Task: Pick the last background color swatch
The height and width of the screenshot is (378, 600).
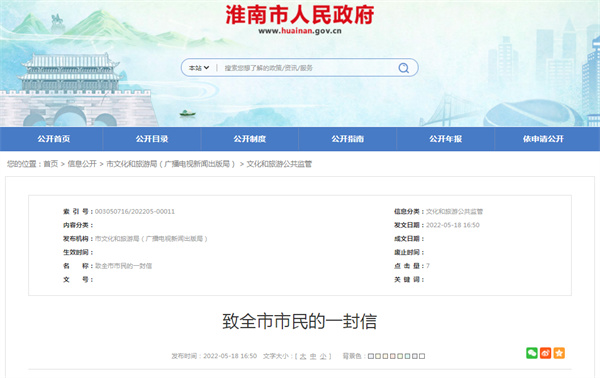Action: (x=422, y=356)
